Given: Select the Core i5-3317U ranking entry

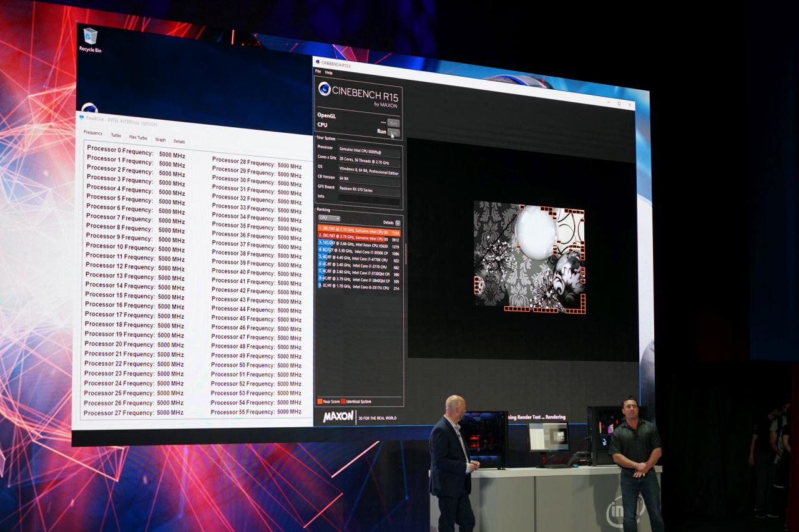Looking at the screenshot, I should pos(359,288).
